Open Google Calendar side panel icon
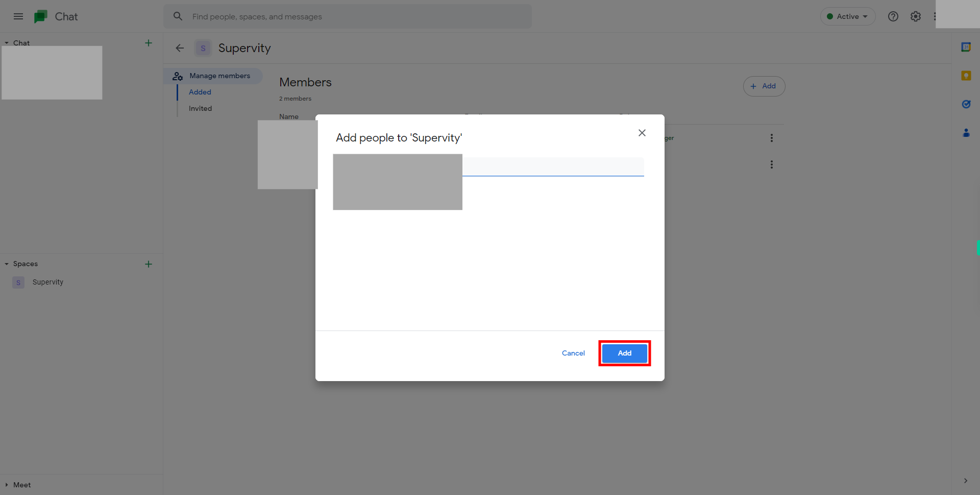Screen dimensions: 980x495 tap(966, 47)
